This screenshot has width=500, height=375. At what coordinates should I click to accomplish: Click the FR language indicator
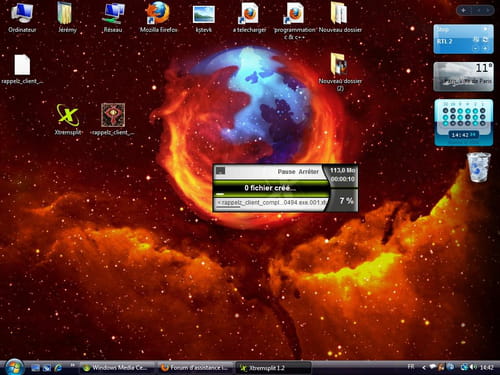(411, 367)
